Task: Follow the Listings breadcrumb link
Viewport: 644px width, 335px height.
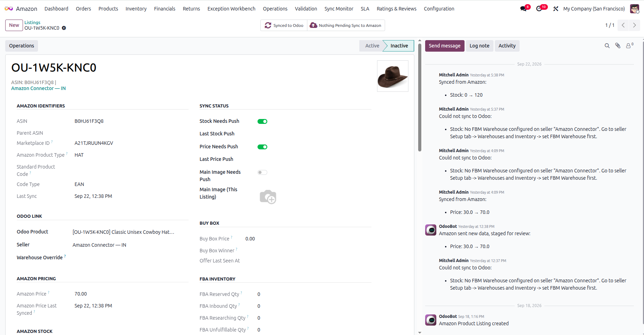Action: 32,22
